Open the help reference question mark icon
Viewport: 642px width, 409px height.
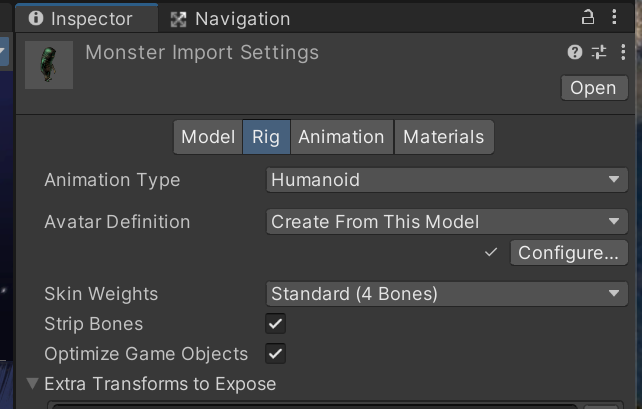[575, 52]
